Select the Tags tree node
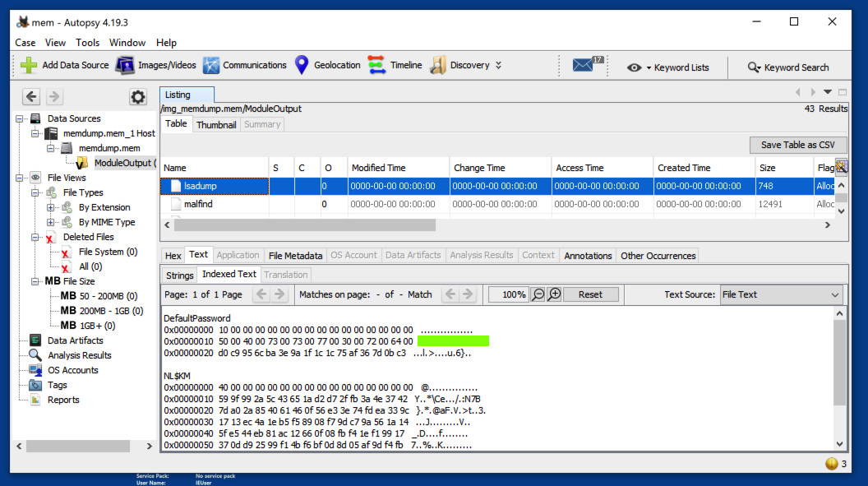 point(57,385)
